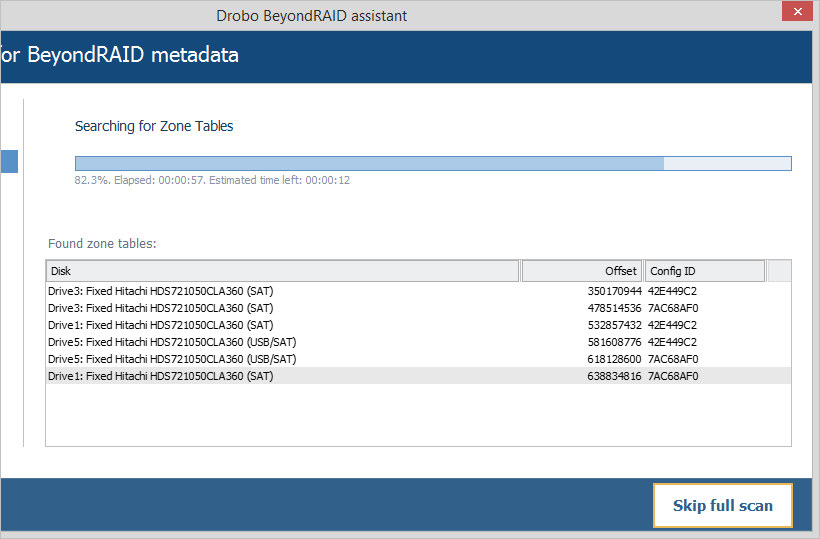Click the elapsed time status text

(212, 181)
